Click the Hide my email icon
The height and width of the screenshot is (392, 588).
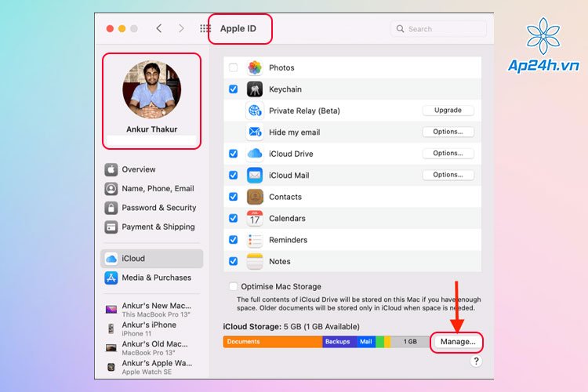255,132
